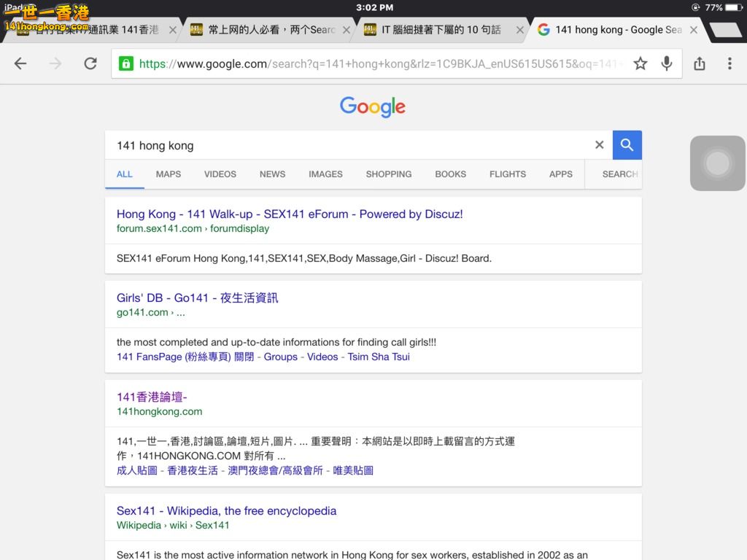Open 'Hong Kong - 141 Walk-up' result link
The height and width of the screenshot is (560, 747).
pos(290,214)
